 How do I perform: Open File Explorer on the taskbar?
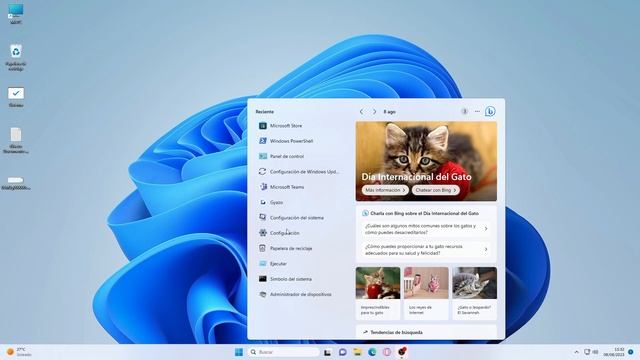(358, 352)
